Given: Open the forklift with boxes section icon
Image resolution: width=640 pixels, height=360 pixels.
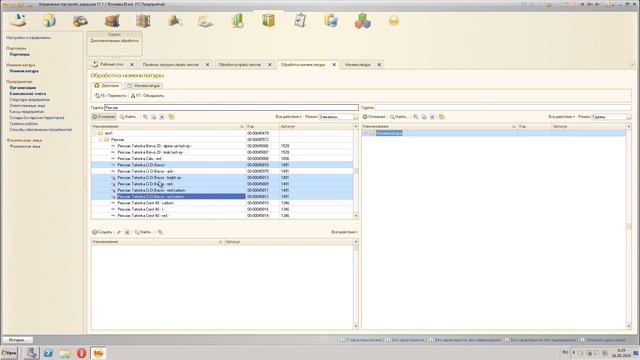Looking at the screenshot, I should [112, 21].
